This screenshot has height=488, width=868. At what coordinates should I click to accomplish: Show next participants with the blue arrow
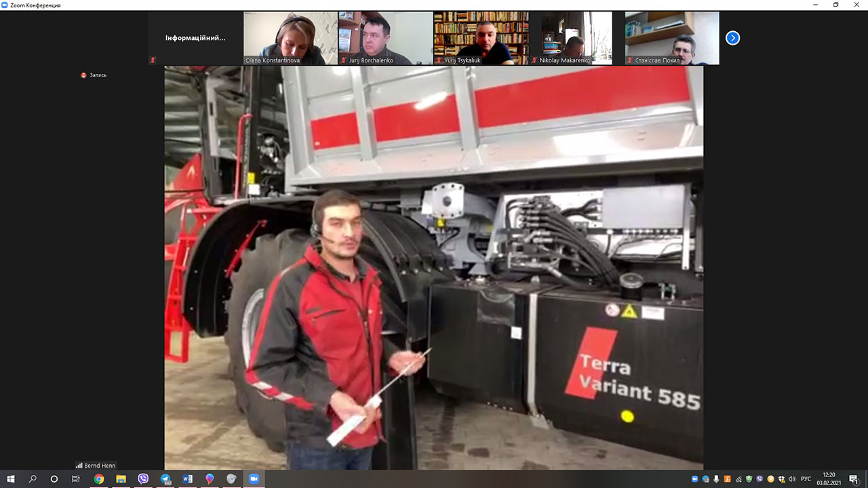pos(732,38)
